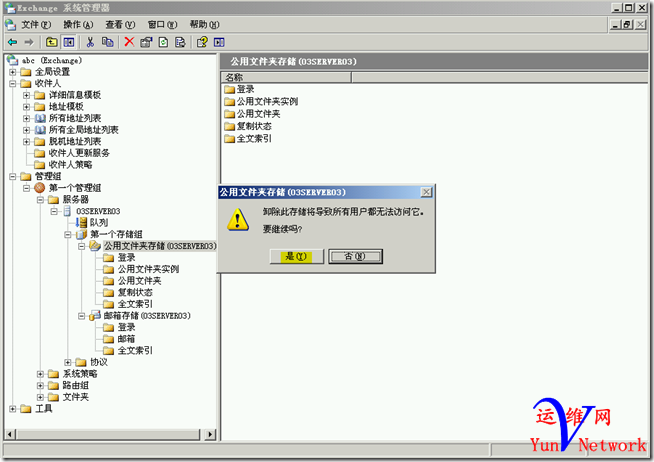
Task: Collapse the 管理组 tree node
Action: coord(13,176)
